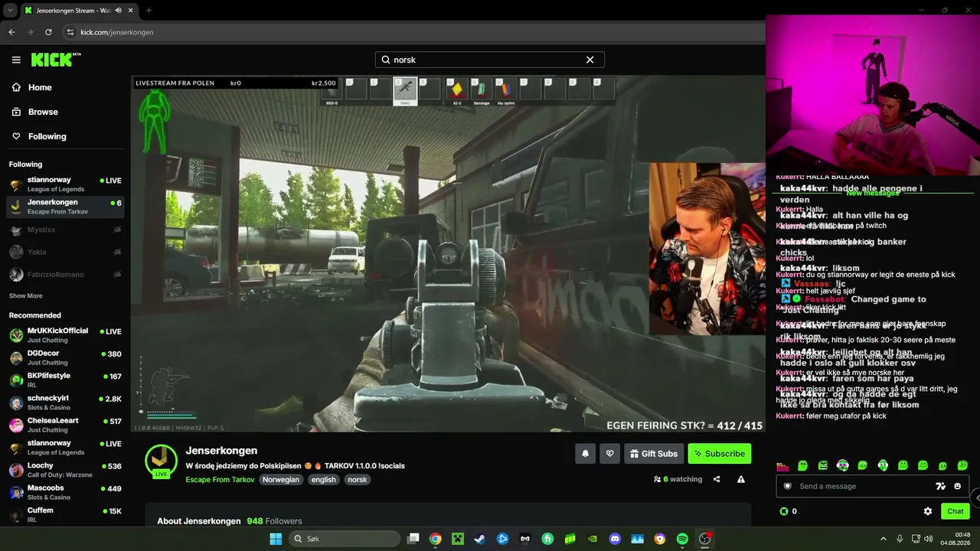Viewport: 980px width, 551px height.
Task: Open recommended channel Mascoobs
Action: coord(65,492)
